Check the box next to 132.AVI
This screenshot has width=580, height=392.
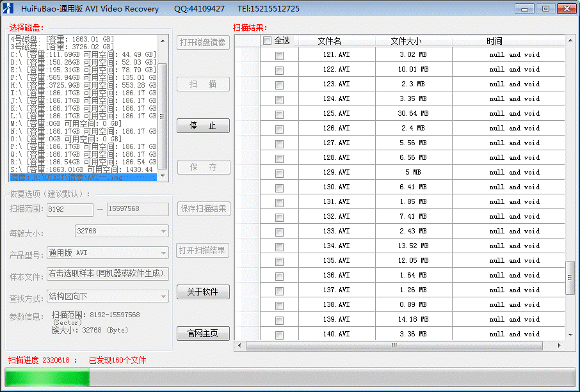(278, 217)
